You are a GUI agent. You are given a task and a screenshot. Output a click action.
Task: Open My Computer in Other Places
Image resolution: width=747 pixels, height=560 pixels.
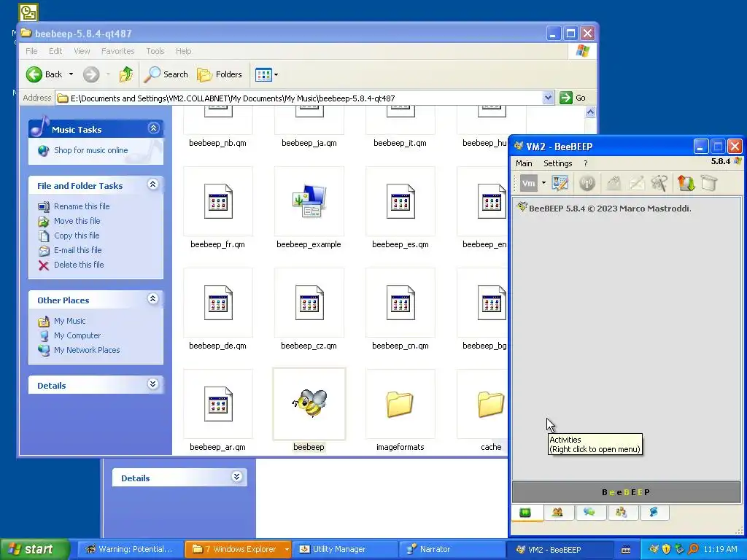point(77,335)
